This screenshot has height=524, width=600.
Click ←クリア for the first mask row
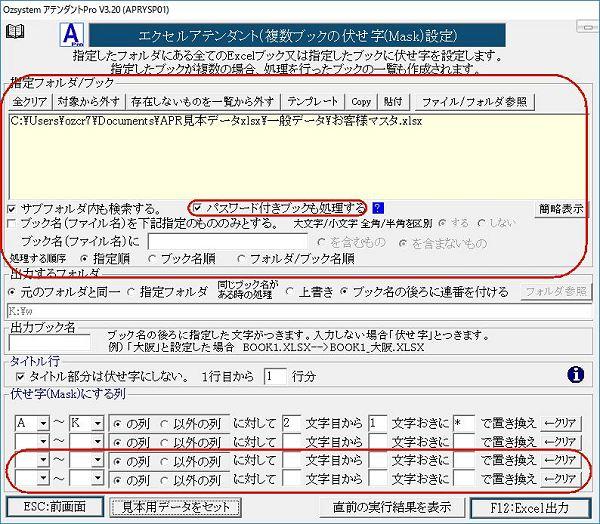coord(560,423)
